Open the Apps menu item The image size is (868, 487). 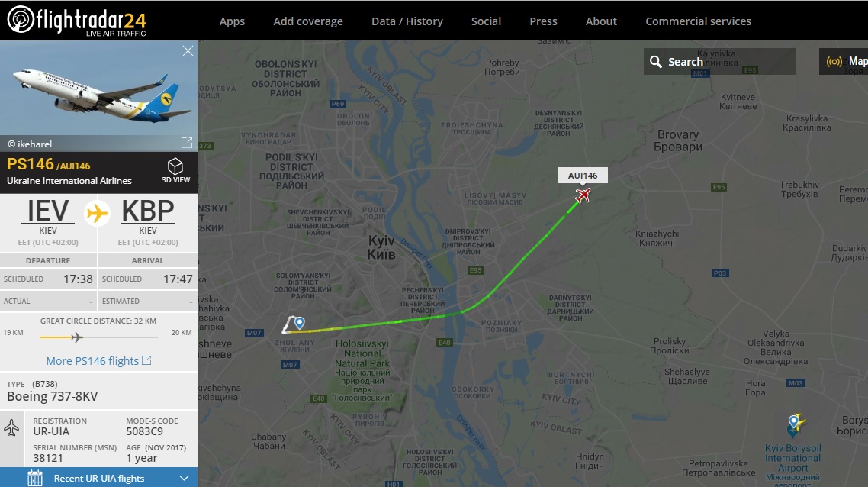pyautogui.click(x=232, y=21)
